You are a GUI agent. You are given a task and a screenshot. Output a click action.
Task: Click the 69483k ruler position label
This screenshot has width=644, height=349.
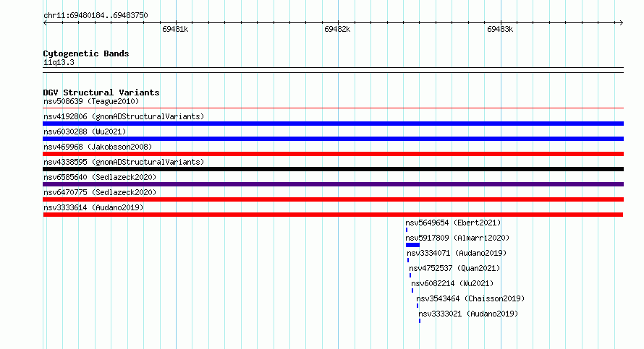click(x=500, y=29)
